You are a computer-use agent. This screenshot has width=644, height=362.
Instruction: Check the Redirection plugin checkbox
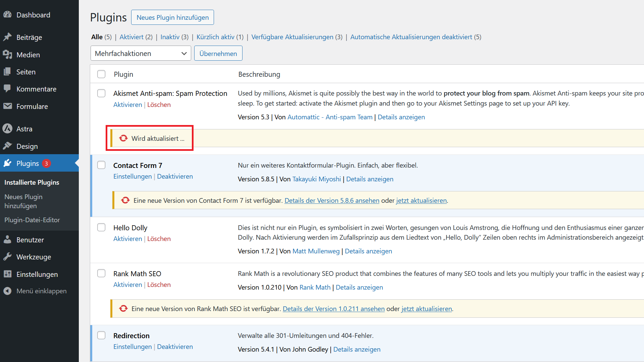101,335
